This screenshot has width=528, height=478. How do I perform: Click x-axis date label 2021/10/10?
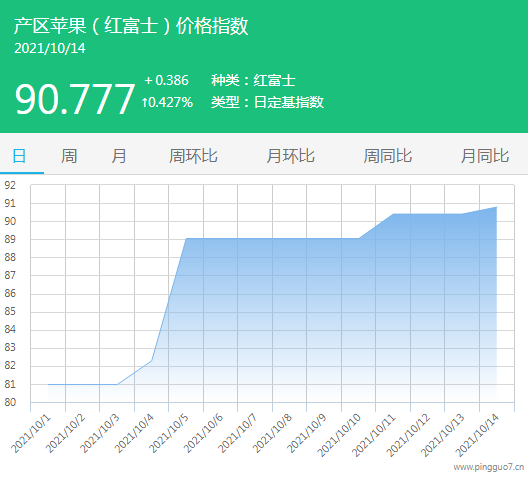pyautogui.click(x=339, y=436)
